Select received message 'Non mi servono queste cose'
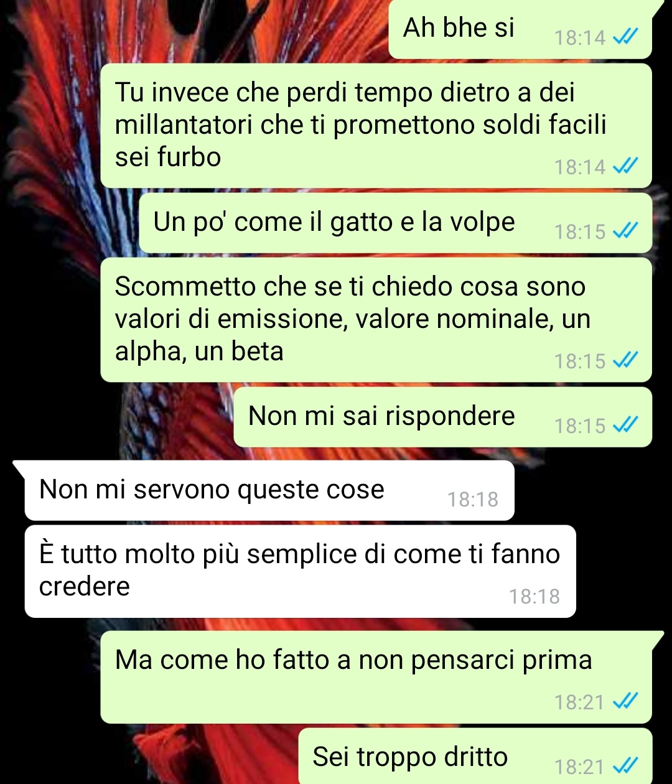The image size is (672, 784). (x=268, y=490)
